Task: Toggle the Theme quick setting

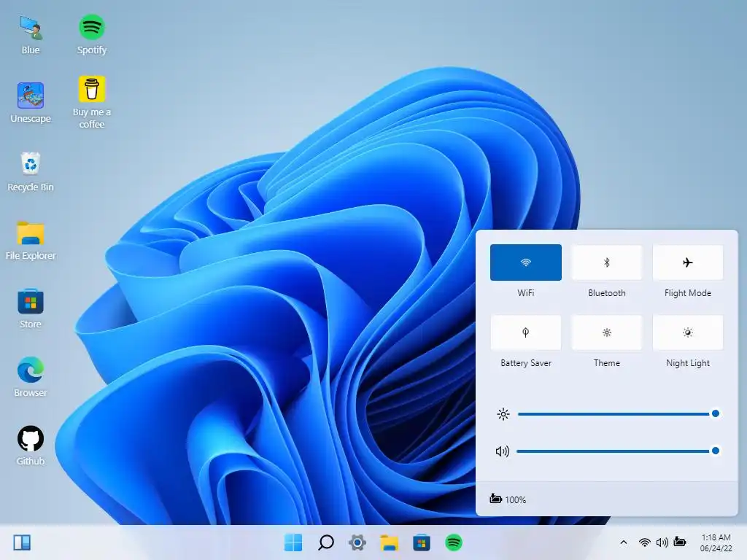Action: [x=606, y=332]
